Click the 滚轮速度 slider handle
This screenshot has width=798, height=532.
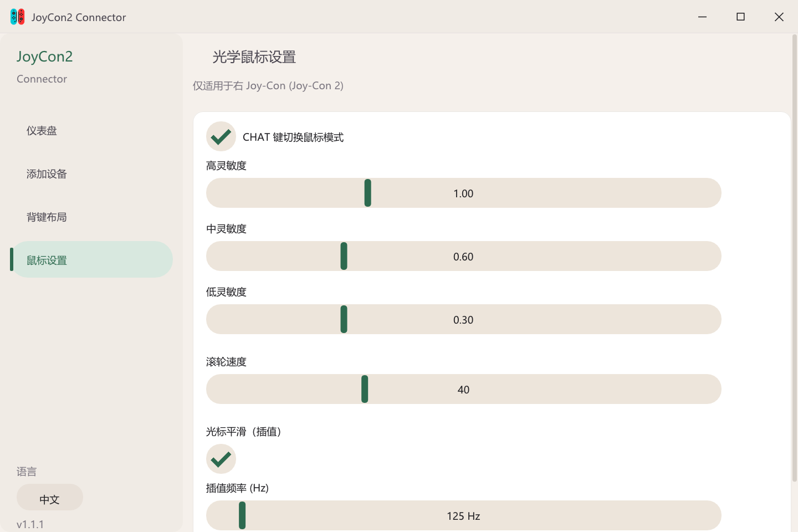point(365,389)
